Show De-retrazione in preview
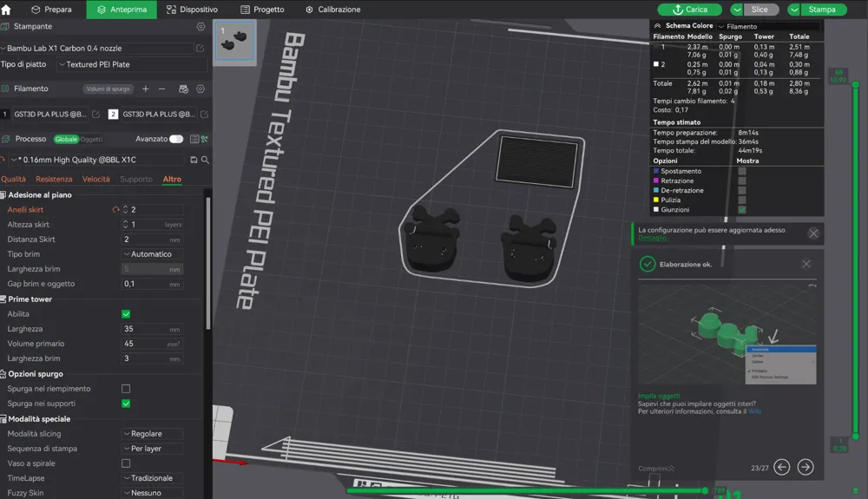This screenshot has width=868, height=499. click(742, 190)
